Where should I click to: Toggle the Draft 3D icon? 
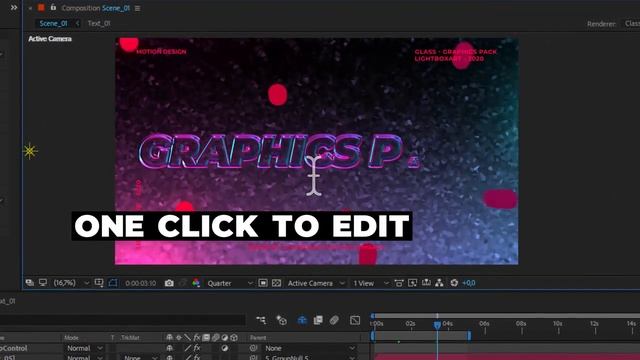coord(281,320)
